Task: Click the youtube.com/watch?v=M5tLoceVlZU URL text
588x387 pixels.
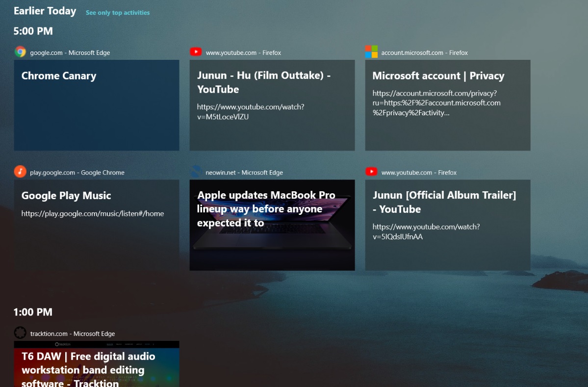Action: (x=251, y=112)
